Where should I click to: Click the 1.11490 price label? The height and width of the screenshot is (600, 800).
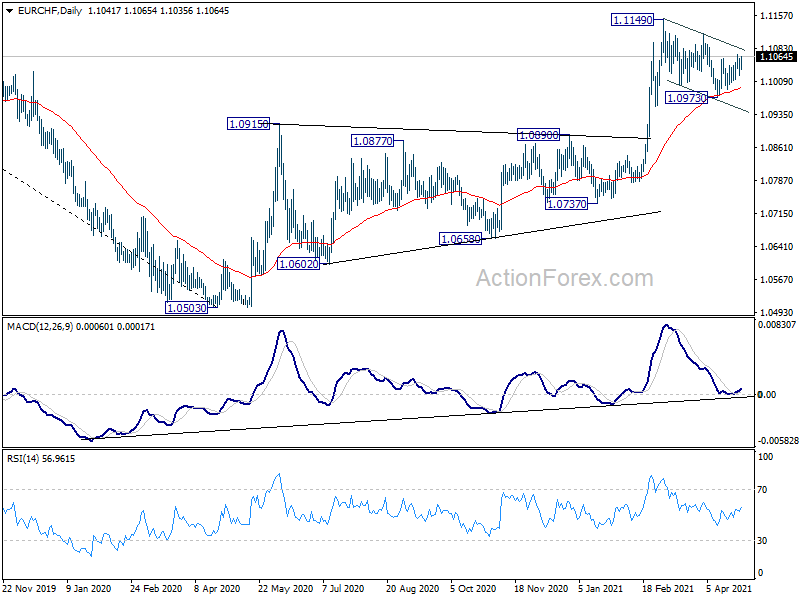tap(632, 20)
